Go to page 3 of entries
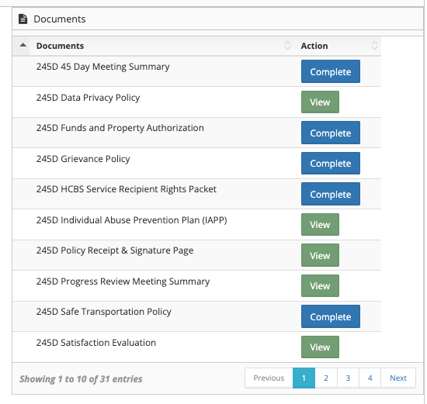The height and width of the screenshot is (404, 427). click(x=348, y=378)
